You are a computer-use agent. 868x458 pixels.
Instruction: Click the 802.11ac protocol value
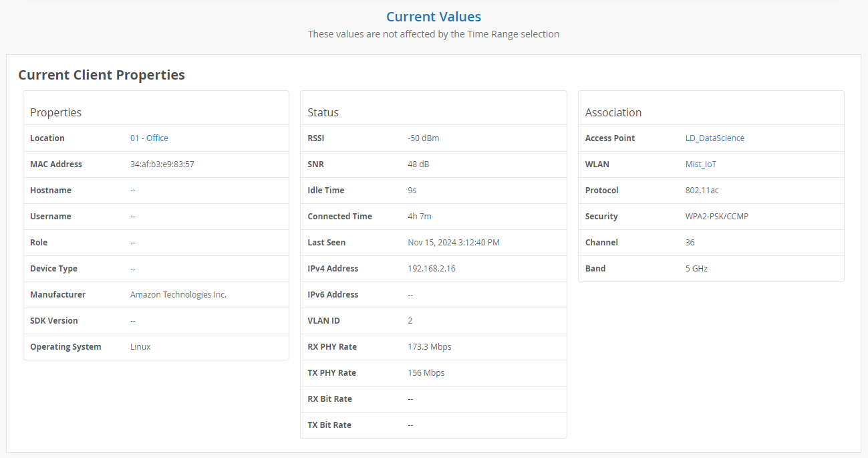tap(702, 191)
